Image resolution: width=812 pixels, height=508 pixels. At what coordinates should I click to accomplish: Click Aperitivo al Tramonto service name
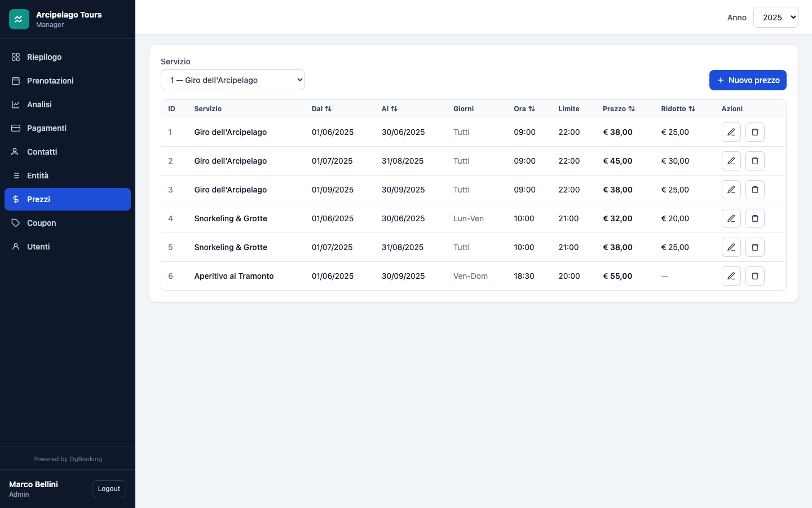(x=234, y=276)
